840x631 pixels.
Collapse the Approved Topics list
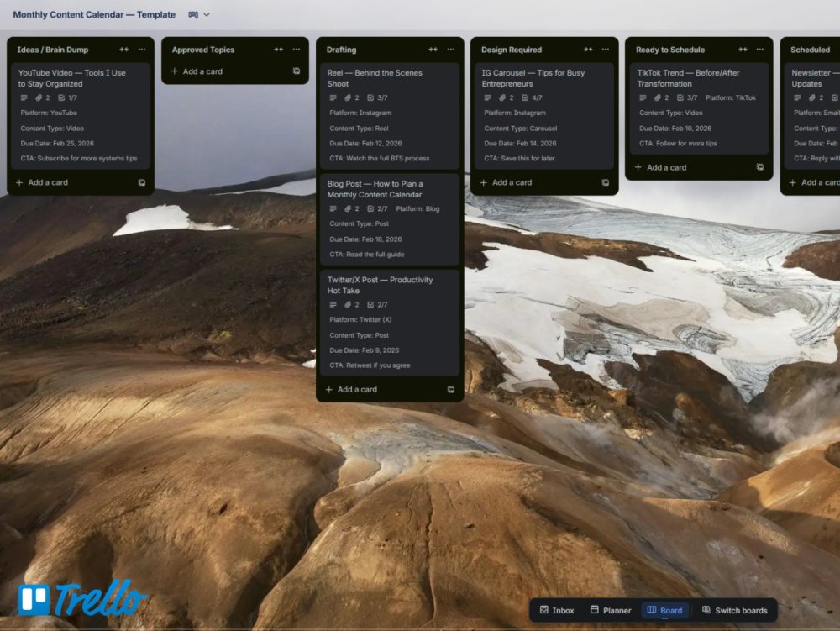coord(279,50)
